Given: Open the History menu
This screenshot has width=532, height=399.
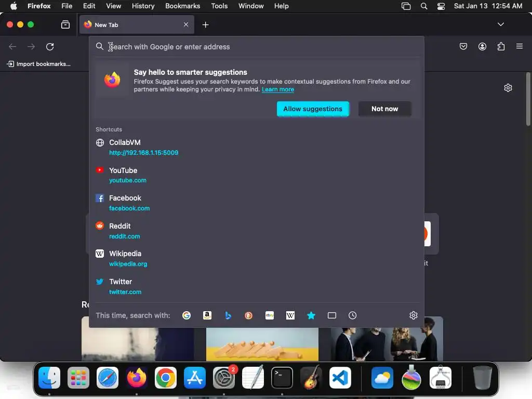Looking at the screenshot, I should 143,6.
